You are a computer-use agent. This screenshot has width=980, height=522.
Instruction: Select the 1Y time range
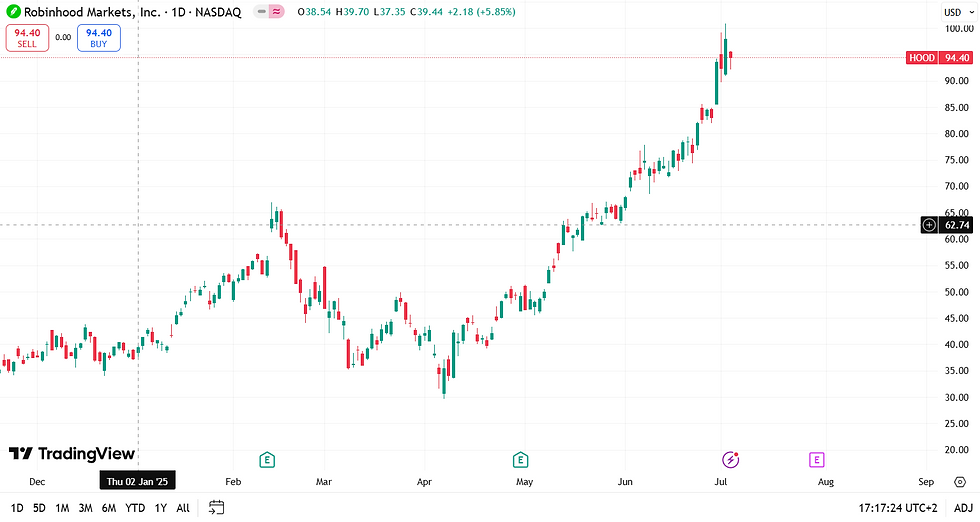(161, 508)
